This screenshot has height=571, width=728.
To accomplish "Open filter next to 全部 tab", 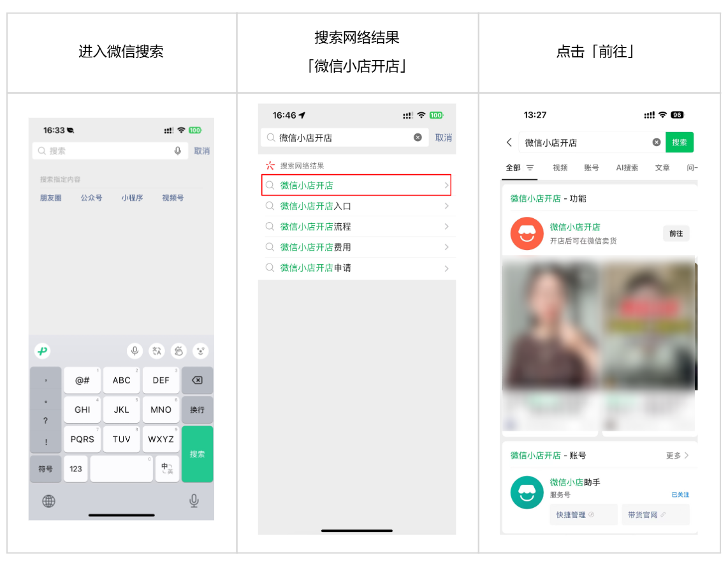I will [530, 168].
